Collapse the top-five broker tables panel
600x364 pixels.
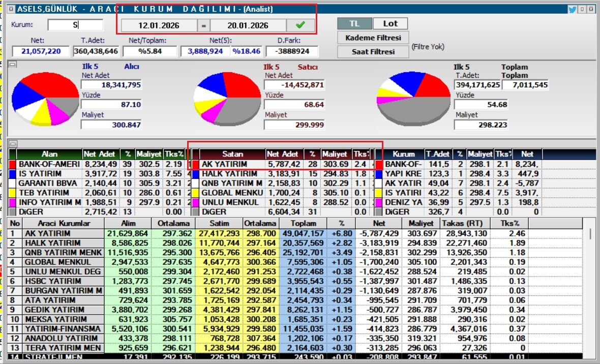click(x=13, y=143)
